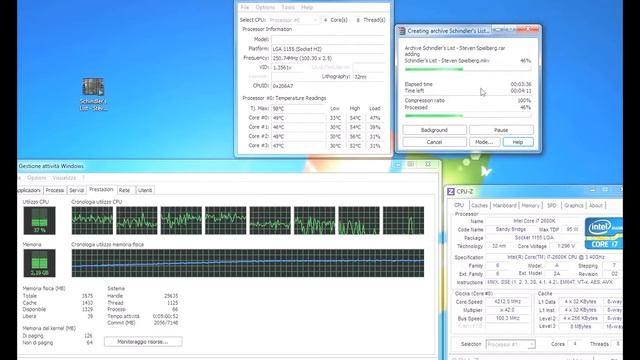Click the Code Name Sandy Bridge field

click(x=510, y=229)
